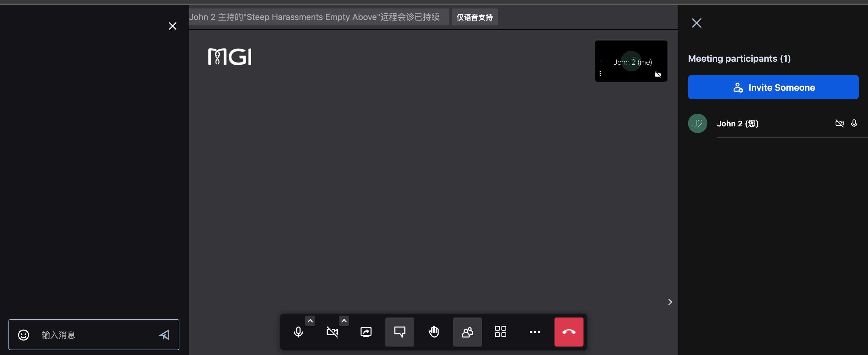The height and width of the screenshot is (355, 868).
Task: Send the chat message
Action: tap(164, 335)
